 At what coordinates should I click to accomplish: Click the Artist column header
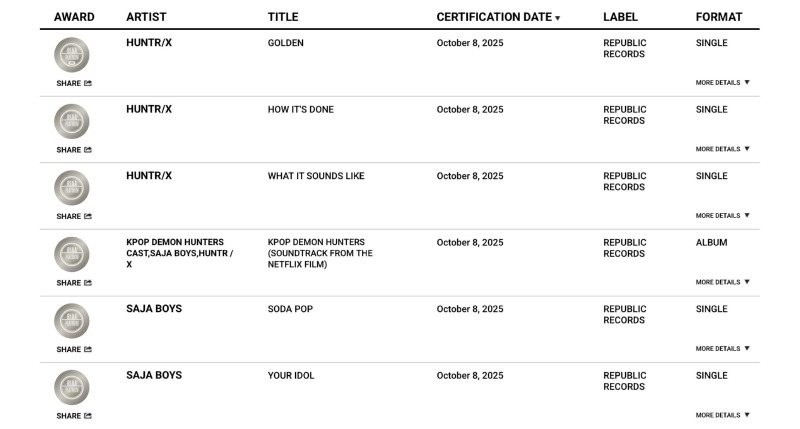click(148, 17)
